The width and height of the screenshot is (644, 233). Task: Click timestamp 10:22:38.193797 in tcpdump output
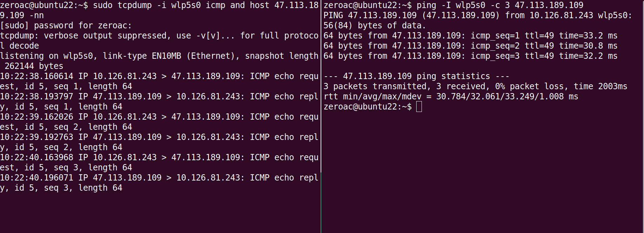tap(36, 97)
